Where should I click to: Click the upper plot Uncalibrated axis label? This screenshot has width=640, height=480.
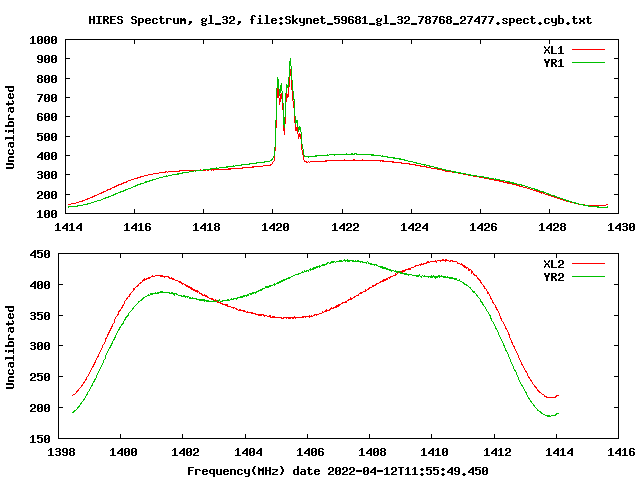pyautogui.click(x=10, y=127)
